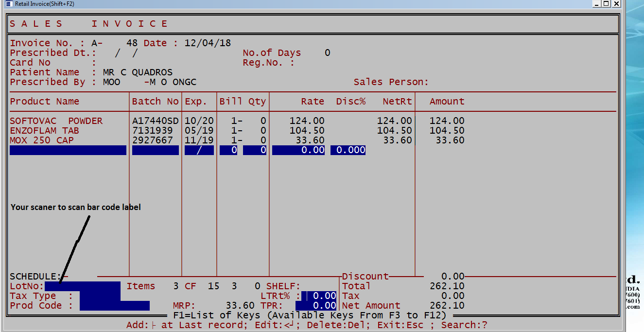Click patient name MR C QUADROS
The width and height of the screenshot is (644, 332).
click(x=138, y=72)
